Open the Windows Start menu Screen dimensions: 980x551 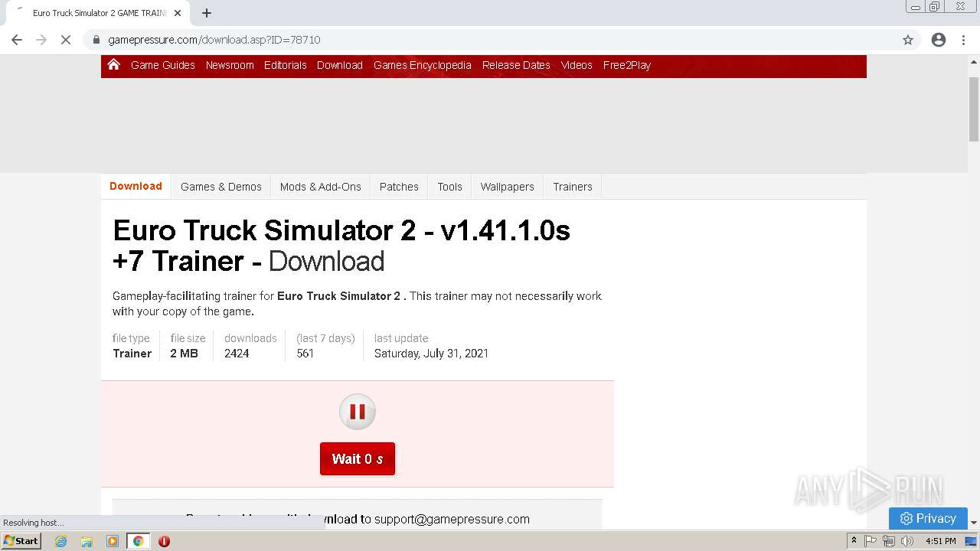tap(21, 541)
